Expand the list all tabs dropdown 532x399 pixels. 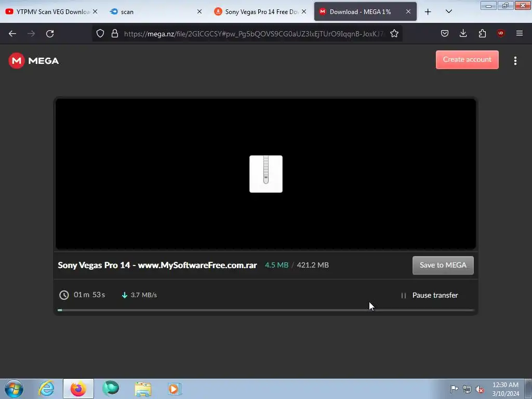(448, 11)
